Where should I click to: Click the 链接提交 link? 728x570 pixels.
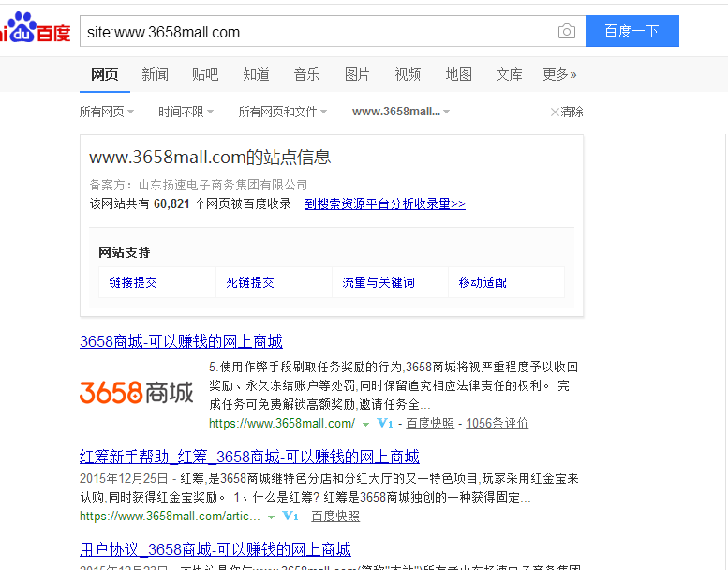point(133,282)
